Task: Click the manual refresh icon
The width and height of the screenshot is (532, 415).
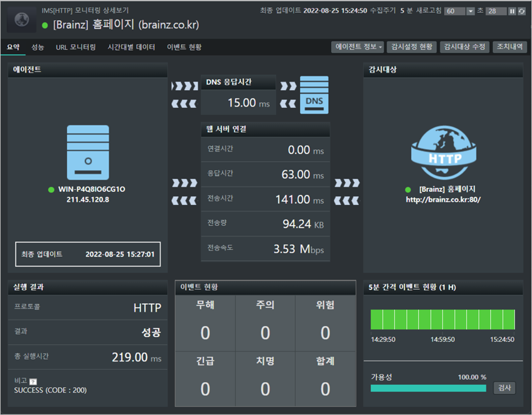Action: pyautogui.click(x=521, y=11)
